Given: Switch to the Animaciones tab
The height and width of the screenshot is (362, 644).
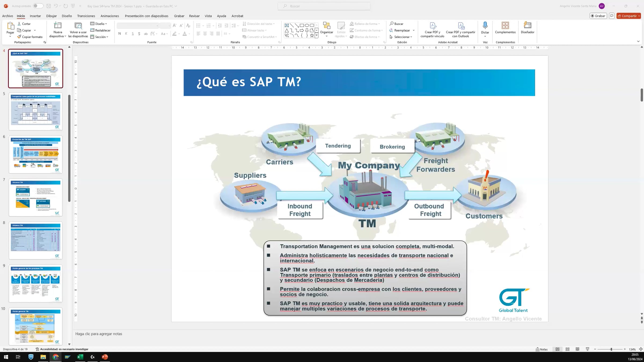Looking at the screenshot, I should click(x=110, y=16).
